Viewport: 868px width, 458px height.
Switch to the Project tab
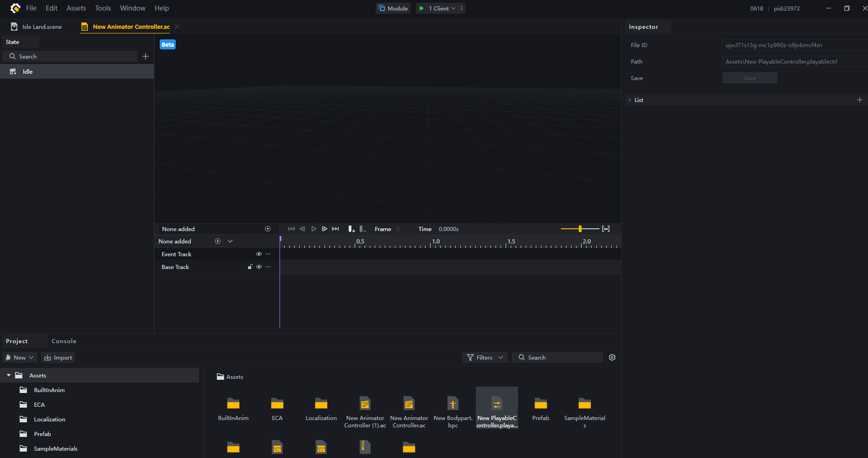[x=17, y=341]
